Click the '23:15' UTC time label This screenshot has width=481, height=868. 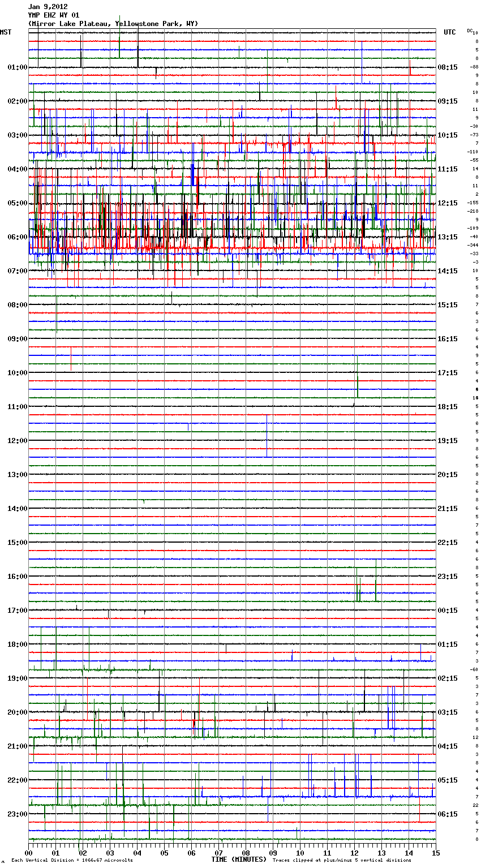tap(448, 577)
